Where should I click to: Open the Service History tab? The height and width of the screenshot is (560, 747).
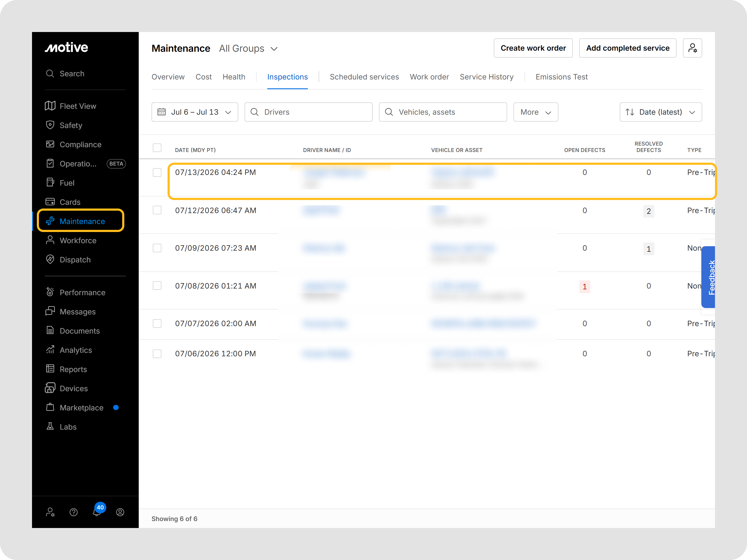(x=486, y=77)
